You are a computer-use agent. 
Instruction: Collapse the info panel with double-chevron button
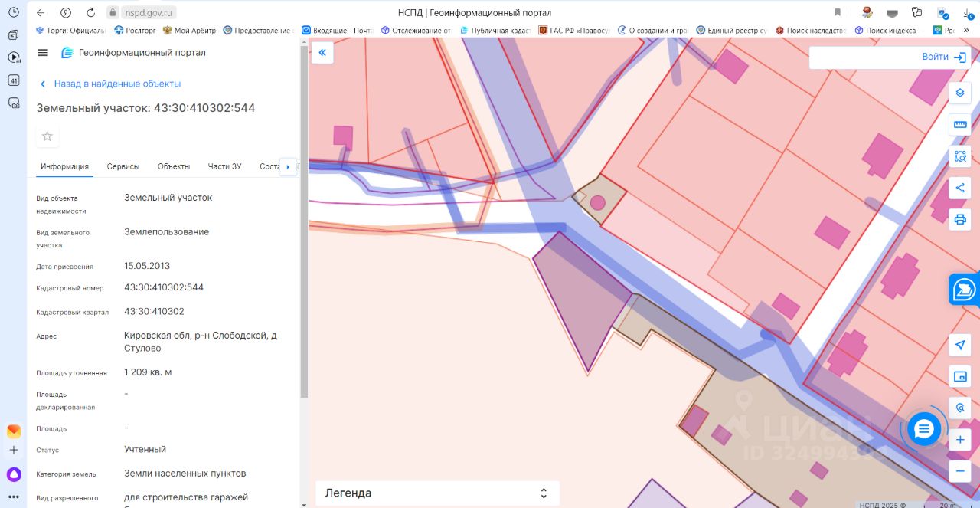[x=322, y=53]
